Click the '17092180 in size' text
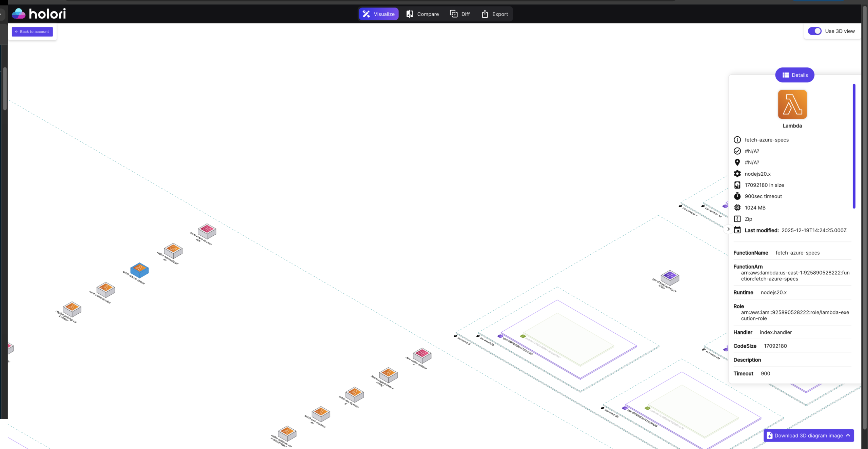The width and height of the screenshot is (868, 449). point(764,185)
